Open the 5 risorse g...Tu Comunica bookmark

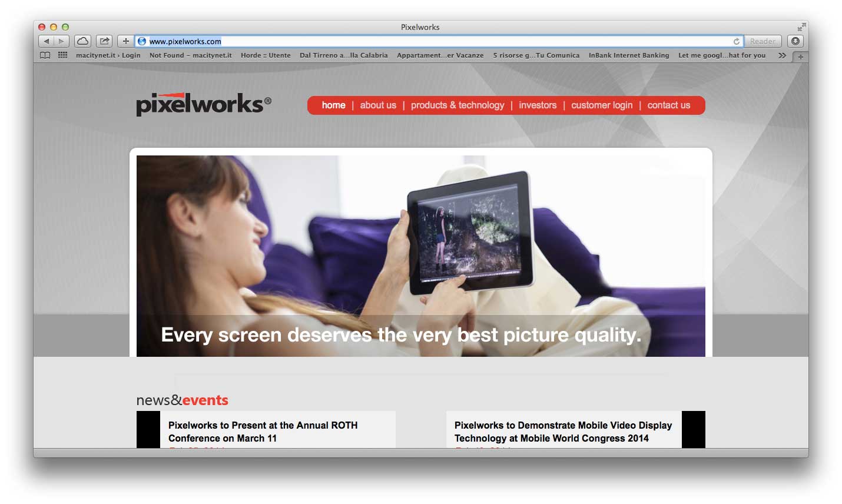[536, 55]
